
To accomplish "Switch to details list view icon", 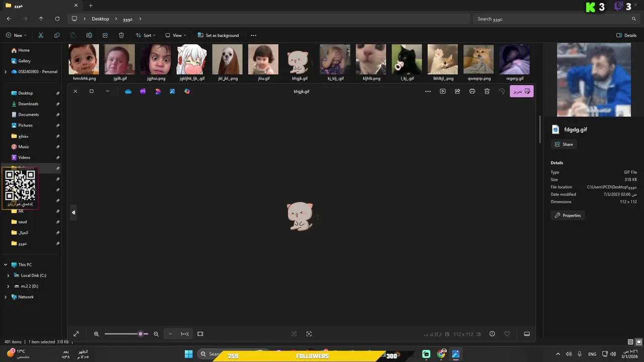I will coord(630,342).
